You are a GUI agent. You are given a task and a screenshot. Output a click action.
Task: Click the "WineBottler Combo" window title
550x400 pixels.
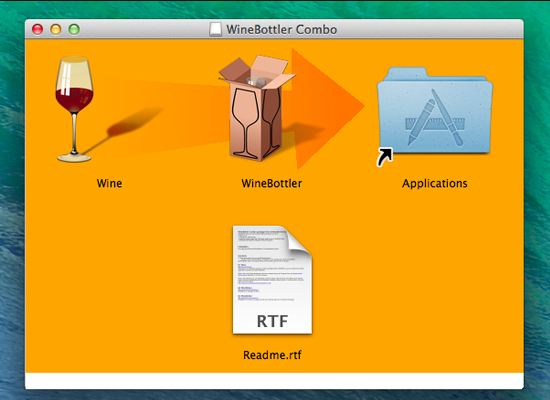[282, 29]
